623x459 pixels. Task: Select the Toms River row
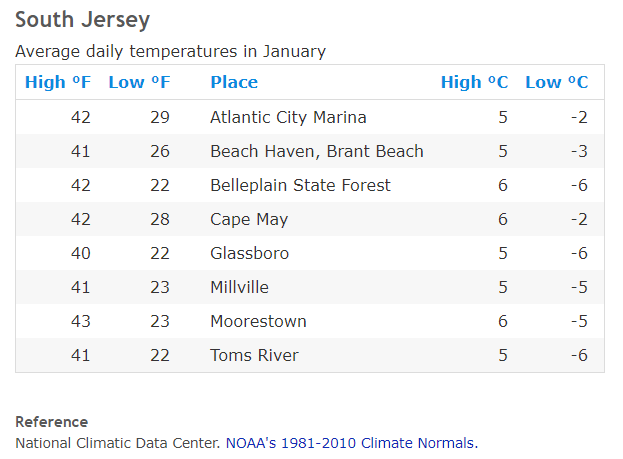[x=310, y=355]
